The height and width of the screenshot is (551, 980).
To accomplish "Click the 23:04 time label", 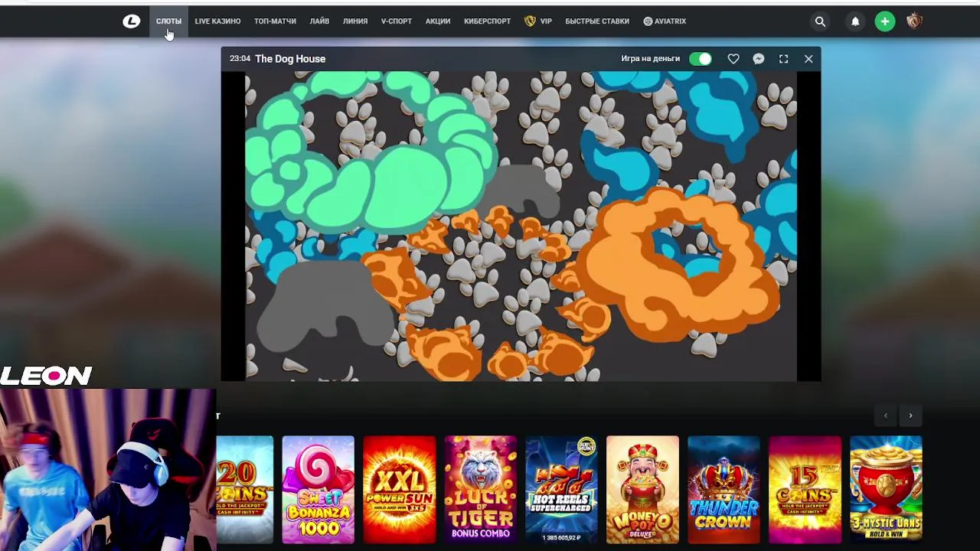I will [240, 59].
